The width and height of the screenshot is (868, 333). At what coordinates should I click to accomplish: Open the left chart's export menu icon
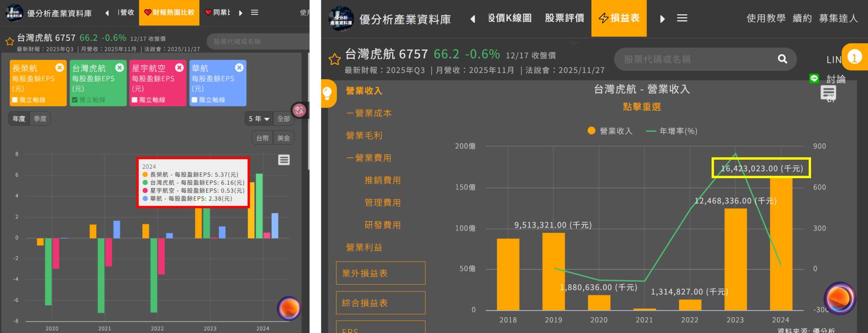tap(284, 160)
